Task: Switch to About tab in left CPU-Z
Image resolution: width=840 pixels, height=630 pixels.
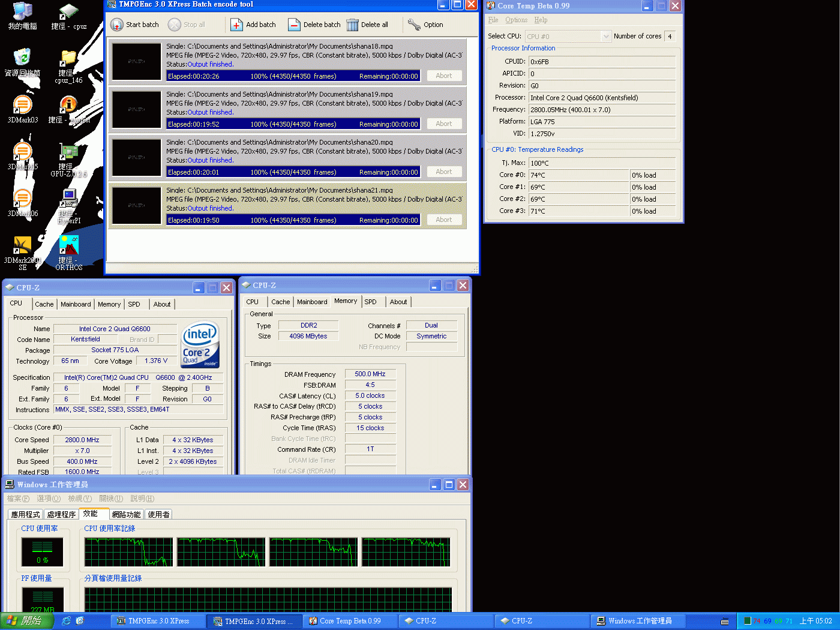Action: pyautogui.click(x=162, y=304)
